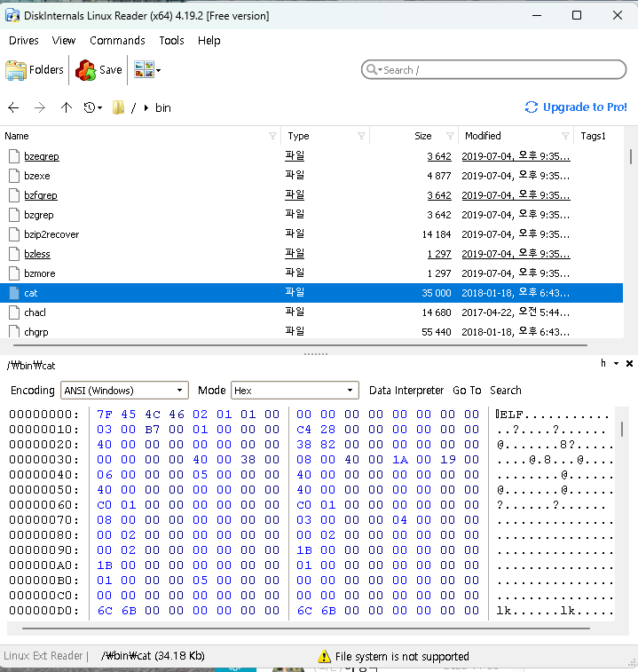Open the Type column filter icon
Screen dimensions: 638x672
coord(361,136)
